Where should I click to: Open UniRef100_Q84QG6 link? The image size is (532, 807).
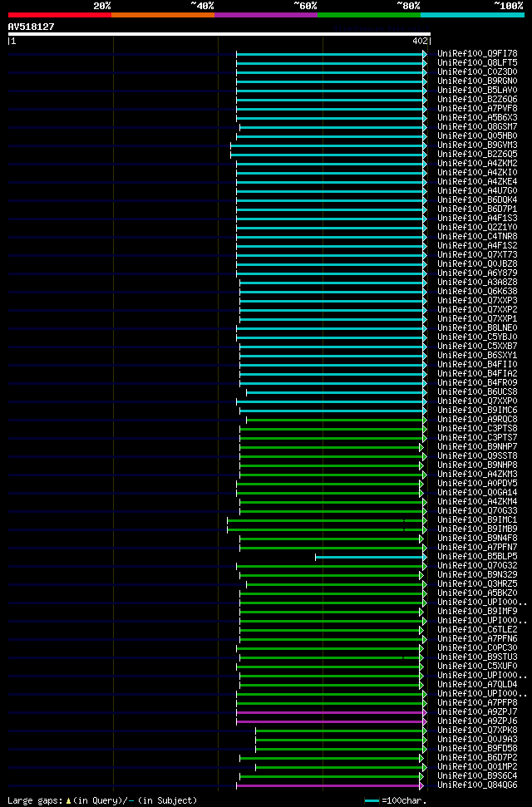[477, 785]
